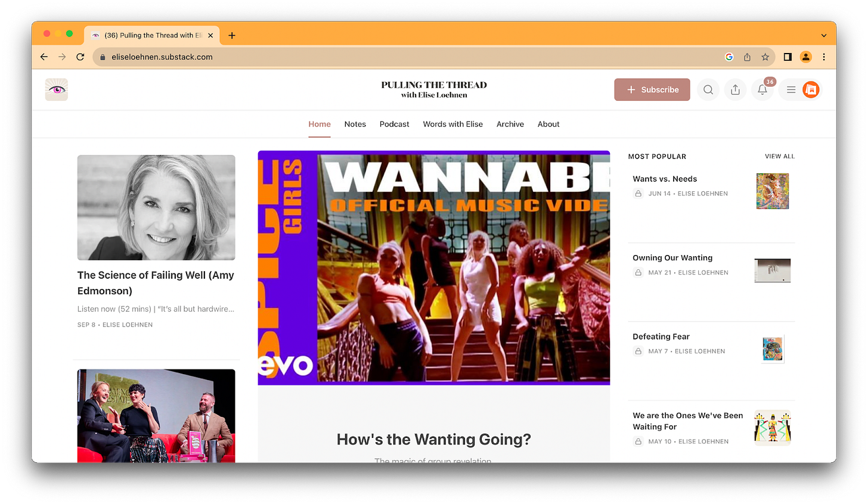The image size is (868, 504).
Task: Click the lock icon on Wants vs. Needs
Action: point(638,194)
